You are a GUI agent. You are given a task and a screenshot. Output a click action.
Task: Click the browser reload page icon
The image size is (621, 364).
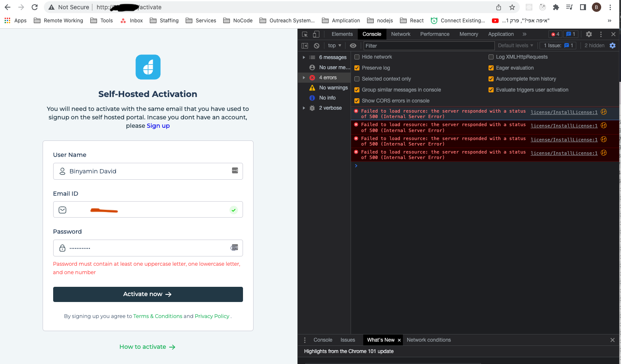[x=35, y=7]
